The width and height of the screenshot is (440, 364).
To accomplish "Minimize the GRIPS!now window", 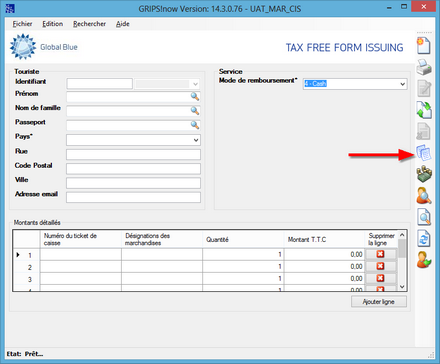I will point(389,7).
